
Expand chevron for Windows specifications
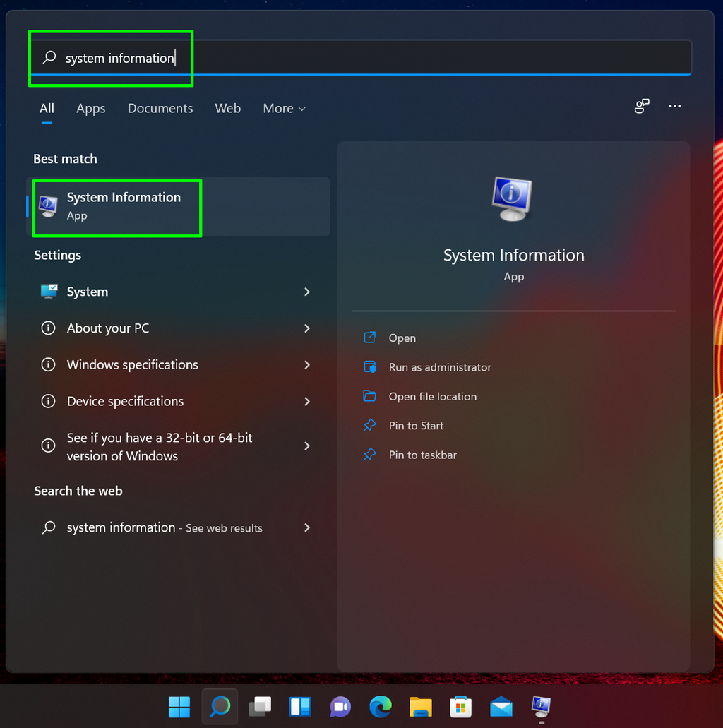coord(307,365)
